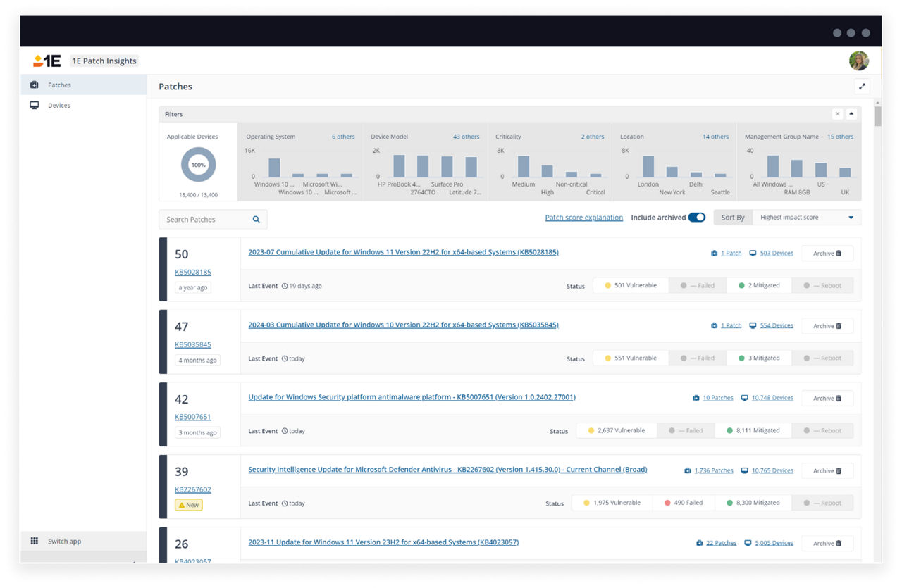
Task: Click the KB2267602 link under score 39
Action: (192, 489)
